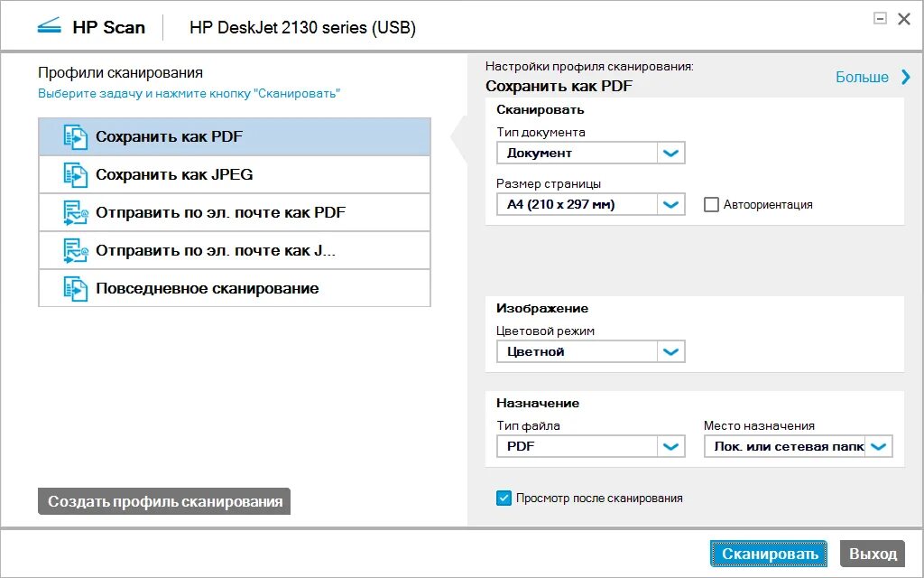
Task: Click the Настройки профиля сканирования label
Action: (x=589, y=66)
